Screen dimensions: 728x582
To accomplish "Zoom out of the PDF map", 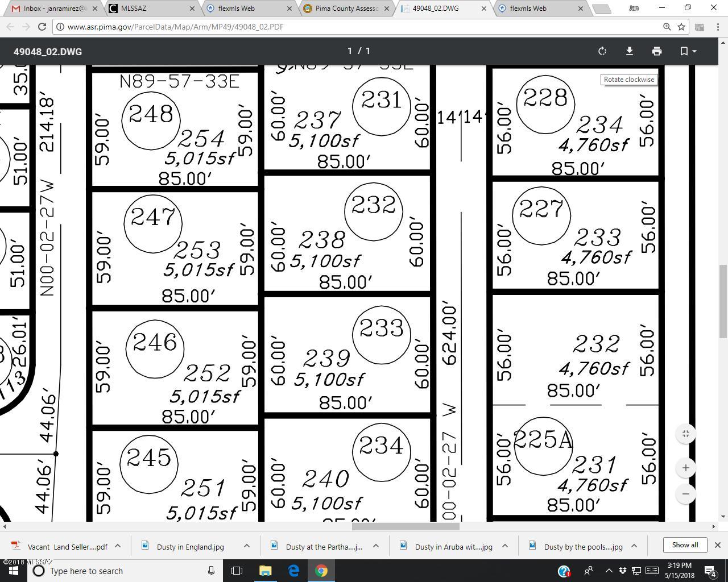I will [x=686, y=493].
